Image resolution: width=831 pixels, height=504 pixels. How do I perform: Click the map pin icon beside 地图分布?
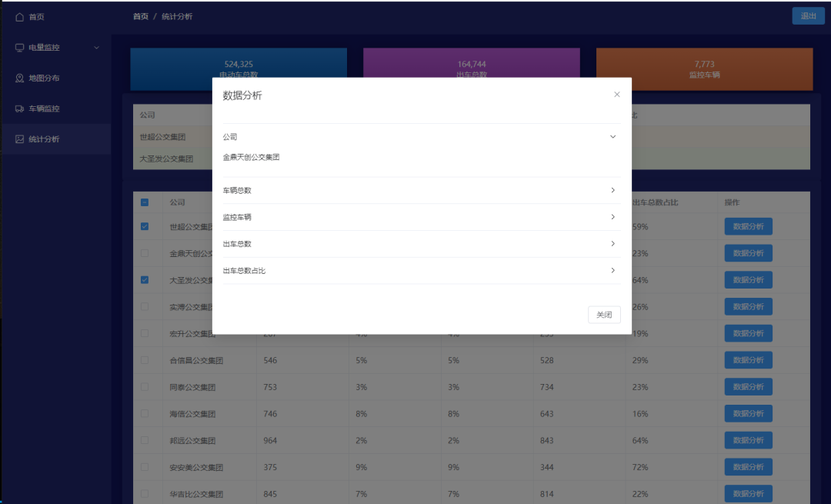pyautogui.click(x=19, y=78)
